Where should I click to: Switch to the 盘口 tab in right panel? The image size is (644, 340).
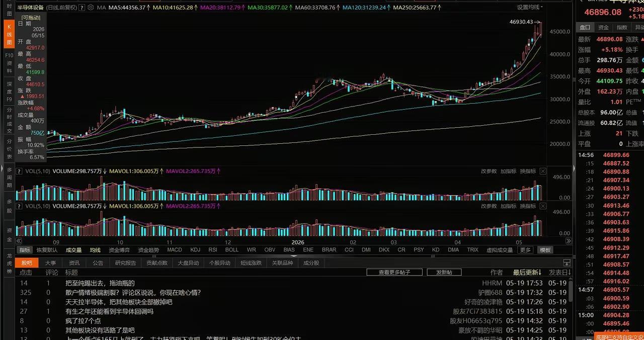click(x=585, y=27)
